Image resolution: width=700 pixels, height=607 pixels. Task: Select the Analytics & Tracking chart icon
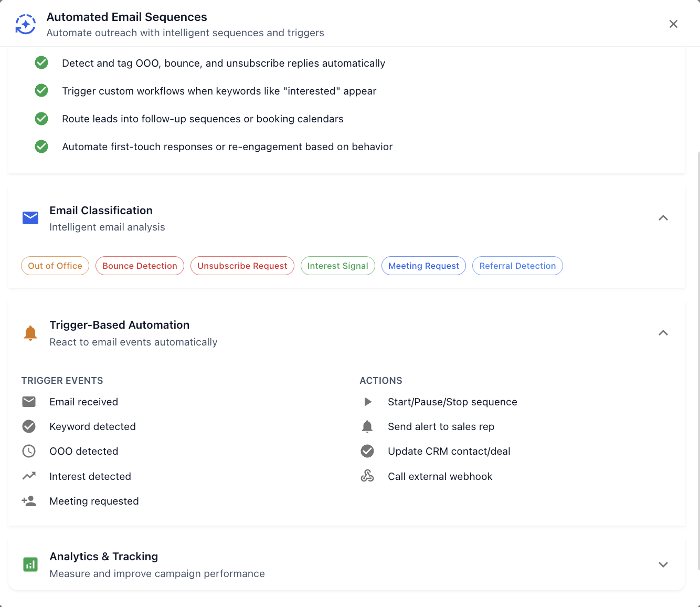30,564
